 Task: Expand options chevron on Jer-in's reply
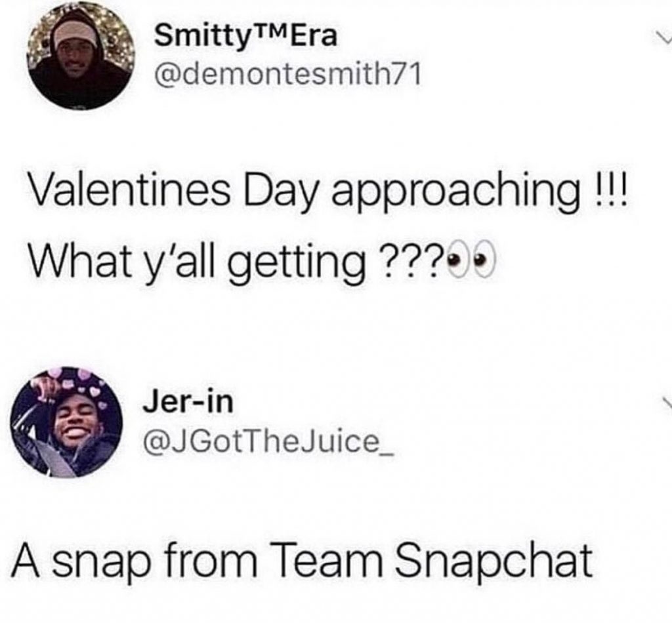[665, 403]
